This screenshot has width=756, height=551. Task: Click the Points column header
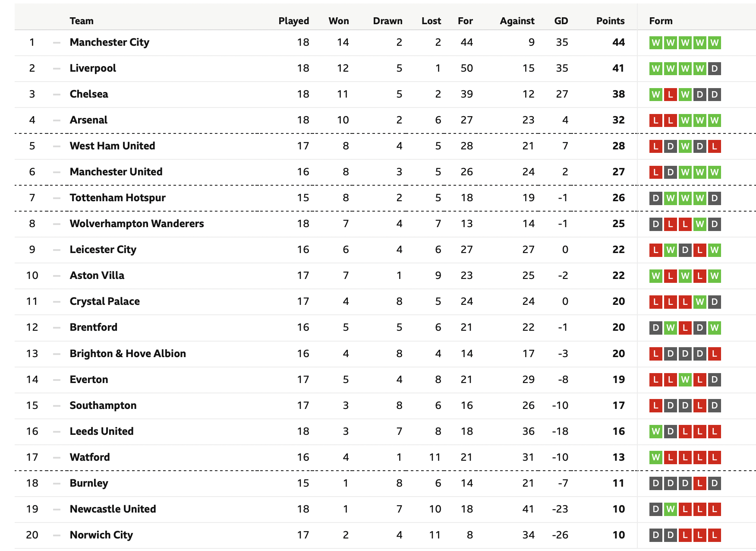610,21
